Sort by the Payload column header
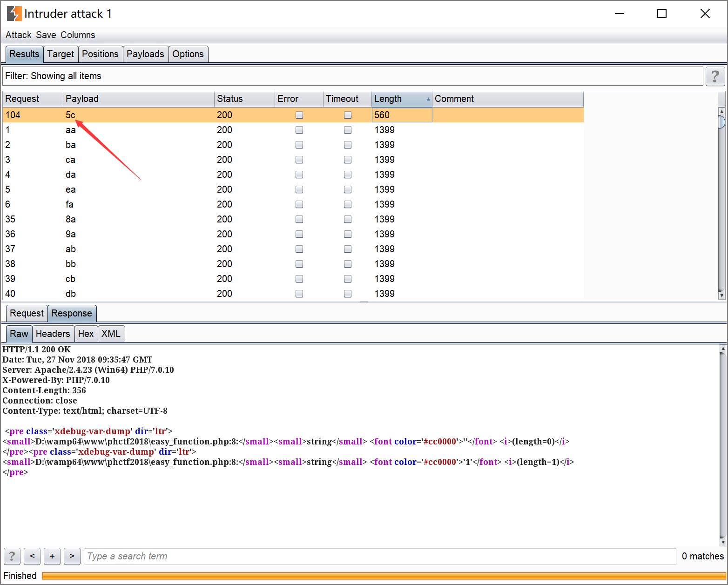The height and width of the screenshot is (585, 728). coord(139,99)
